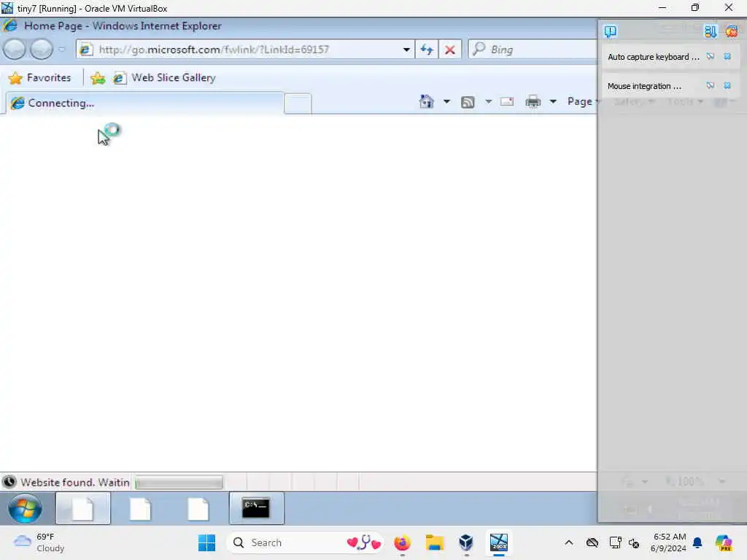Click the network monitor tray icon
The image size is (747, 560).
click(x=615, y=542)
